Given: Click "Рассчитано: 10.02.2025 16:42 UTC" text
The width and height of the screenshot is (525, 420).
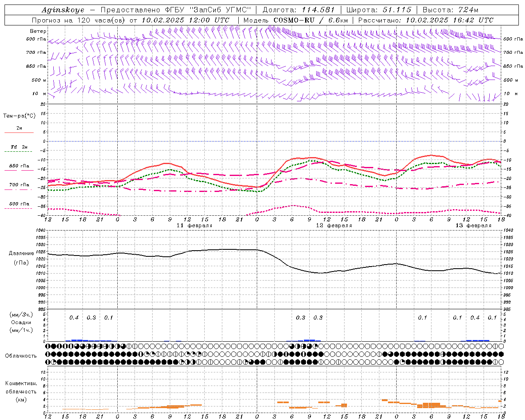Looking at the screenshot, I should point(426,20).
